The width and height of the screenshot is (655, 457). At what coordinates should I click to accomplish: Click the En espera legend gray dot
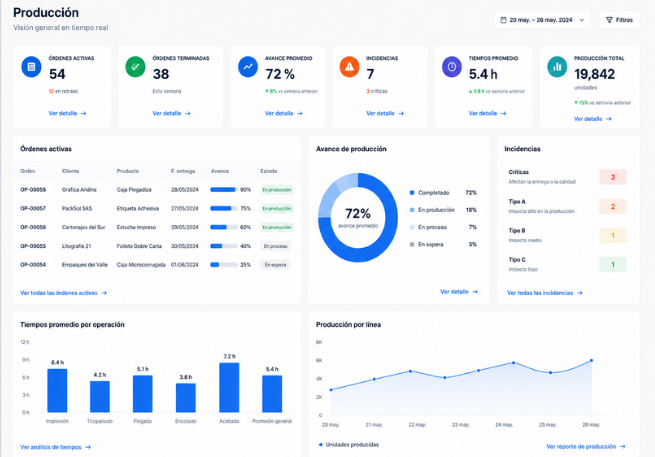coord(412,244)
